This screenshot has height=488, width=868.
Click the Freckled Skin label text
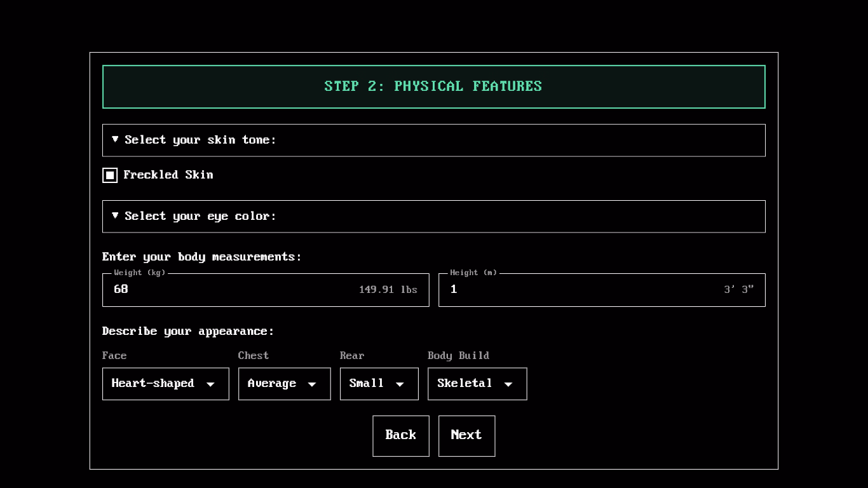[x=168, y=175]
